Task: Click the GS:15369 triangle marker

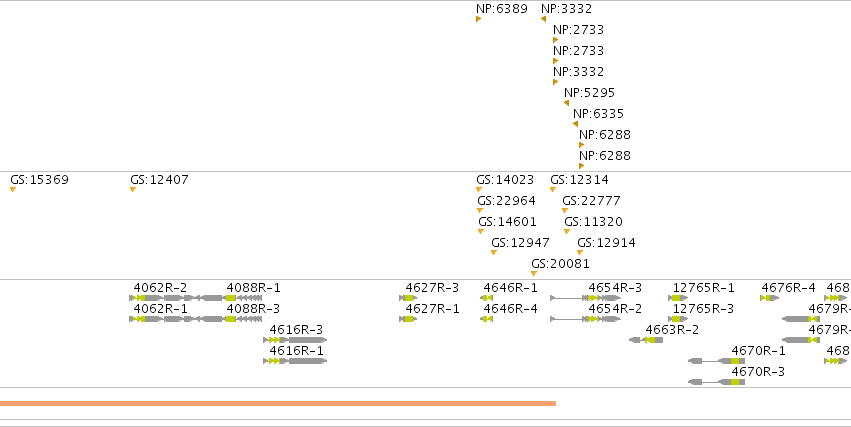Action: point(13,189)
